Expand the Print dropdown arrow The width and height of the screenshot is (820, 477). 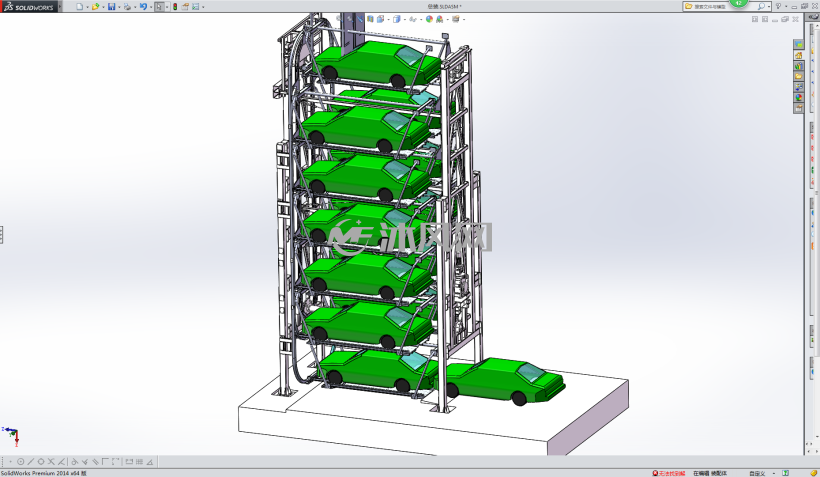coord(135,7)
